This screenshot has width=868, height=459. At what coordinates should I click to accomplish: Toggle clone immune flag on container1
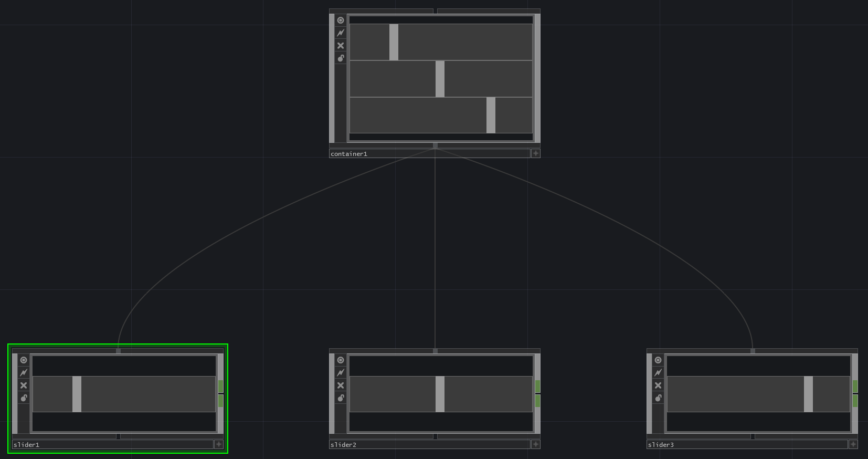[341, 33]
